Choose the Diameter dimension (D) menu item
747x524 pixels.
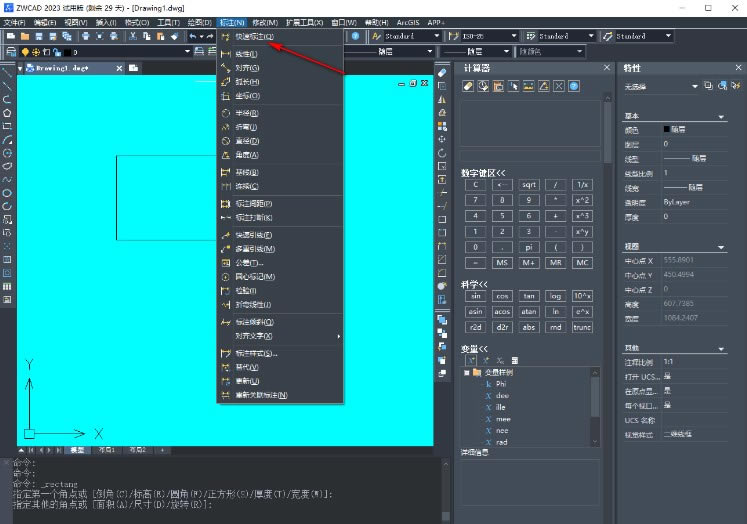[x=280, y=141]
